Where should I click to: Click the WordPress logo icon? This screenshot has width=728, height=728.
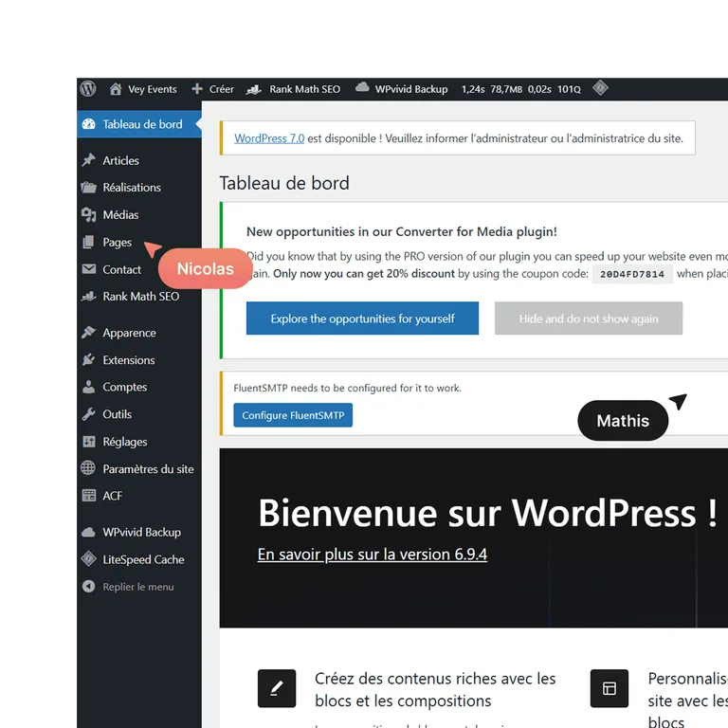point(88,88)
